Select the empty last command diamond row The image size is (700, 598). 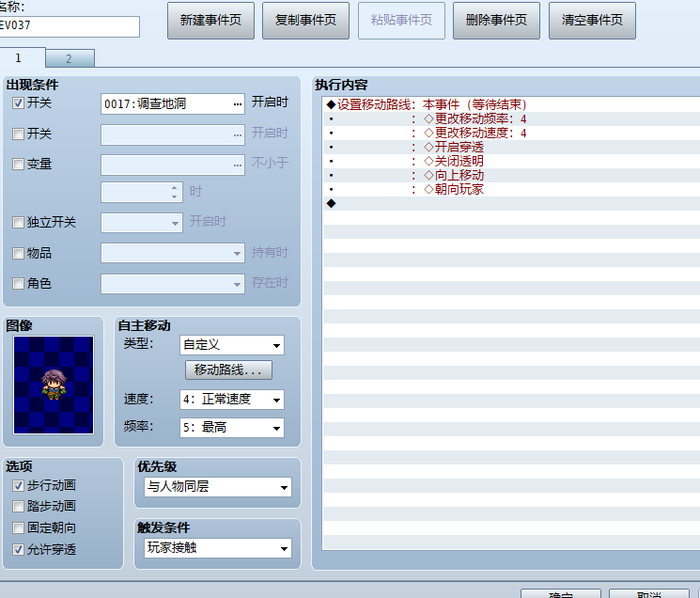pos(511,204)
